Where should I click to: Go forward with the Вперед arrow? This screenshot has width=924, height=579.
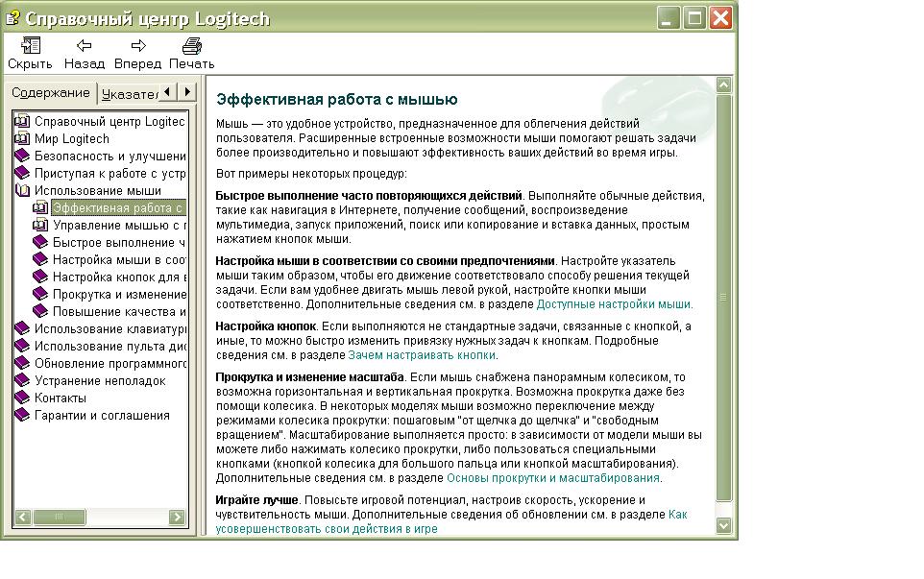(x=138, y=46)
